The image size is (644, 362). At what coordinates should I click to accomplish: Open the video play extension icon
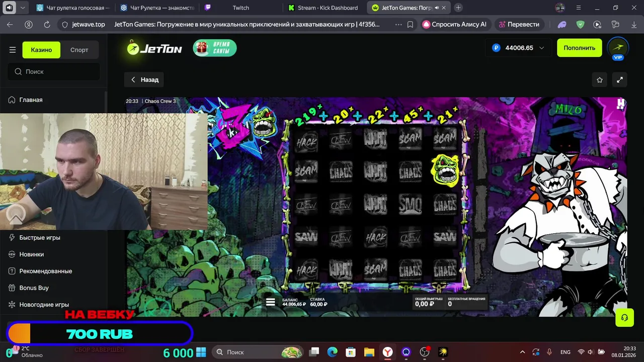point(597,24)
